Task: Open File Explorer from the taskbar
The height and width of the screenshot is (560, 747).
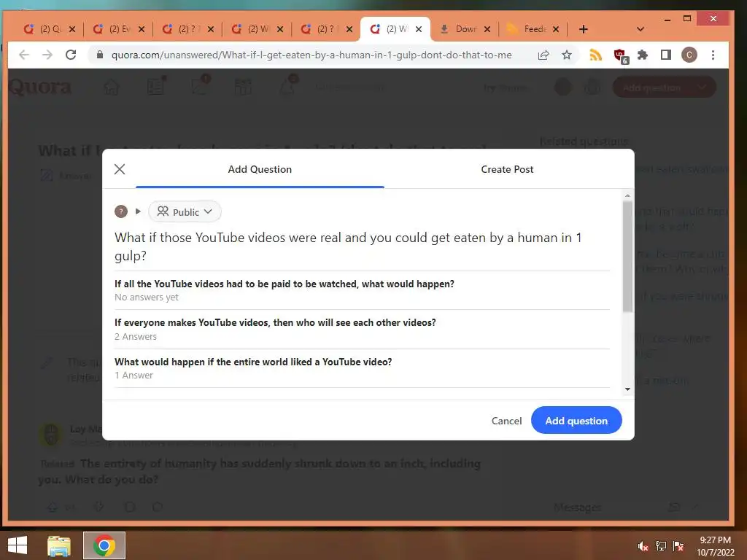Action: click(59, 545)
